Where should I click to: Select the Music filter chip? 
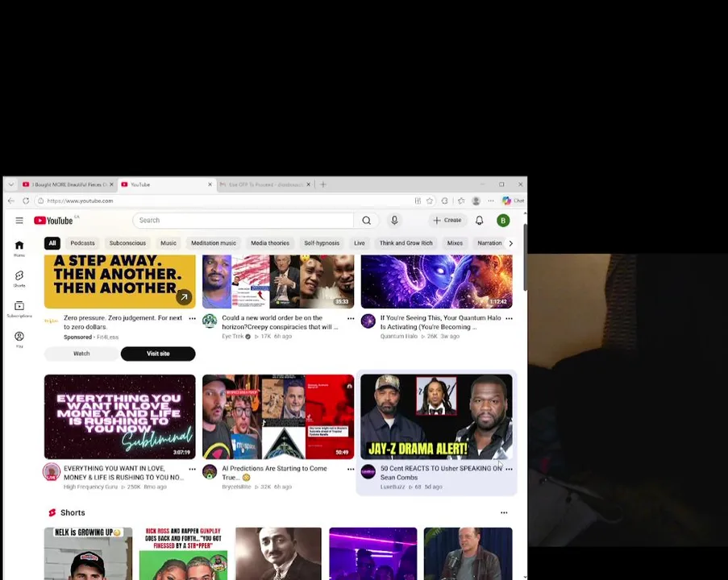coord(168,243)
